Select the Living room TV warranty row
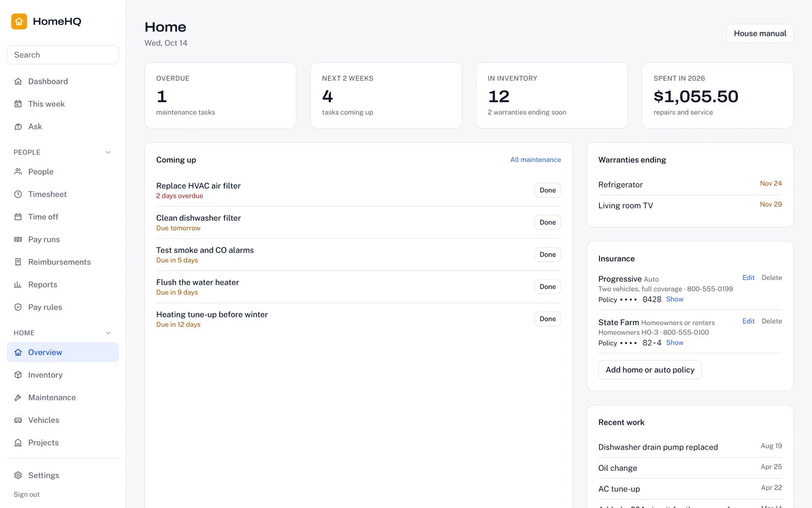Image resolution: width=812 pixels, height=508 pixels. pos(690,205)
